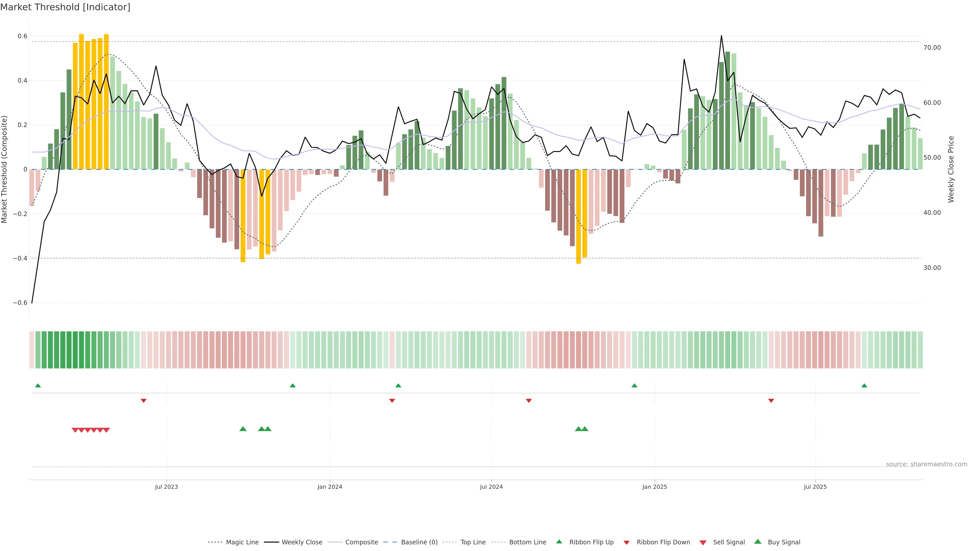Image resolution: width=980 pixels, height=551 pixels.
Task: Click the Ribbon Flip Down legend triangle
Action: click(627, 542)
